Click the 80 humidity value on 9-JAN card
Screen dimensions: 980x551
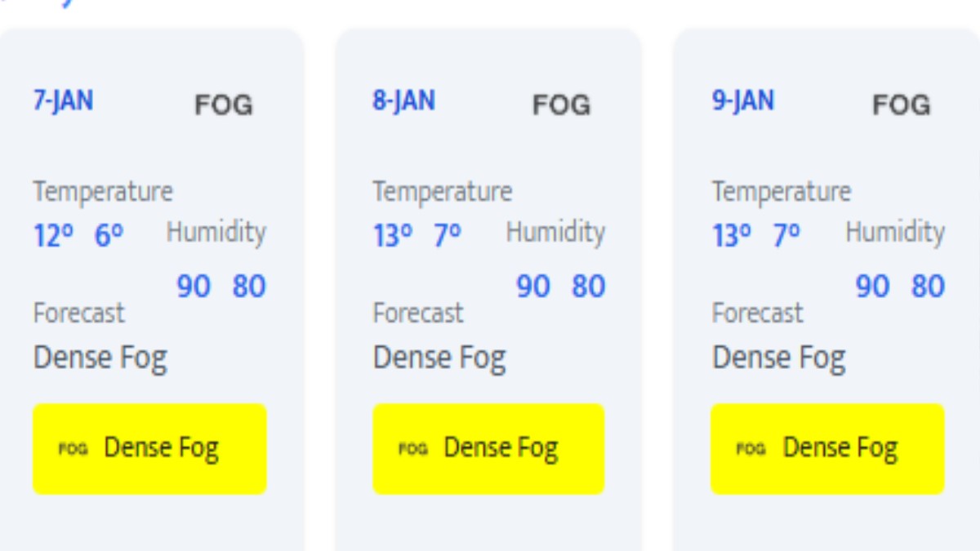point(928,287)
